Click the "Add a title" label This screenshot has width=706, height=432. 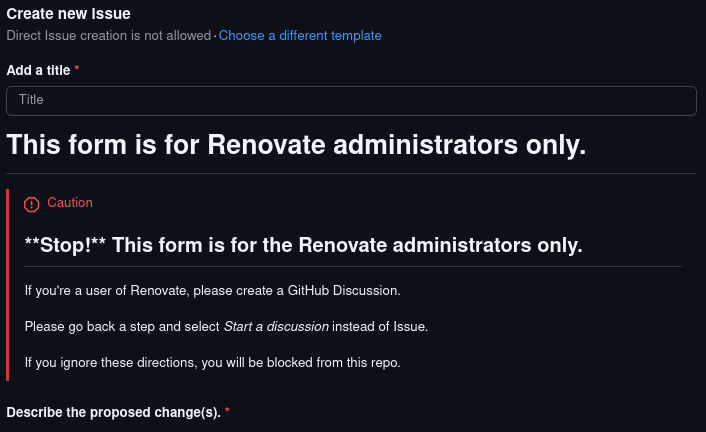[x=39, y=69]
